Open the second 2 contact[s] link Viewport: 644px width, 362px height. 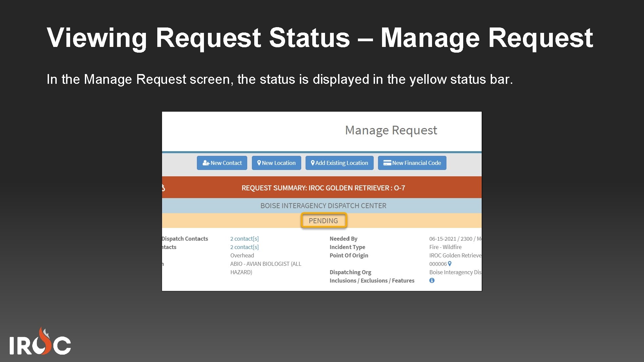244,247
